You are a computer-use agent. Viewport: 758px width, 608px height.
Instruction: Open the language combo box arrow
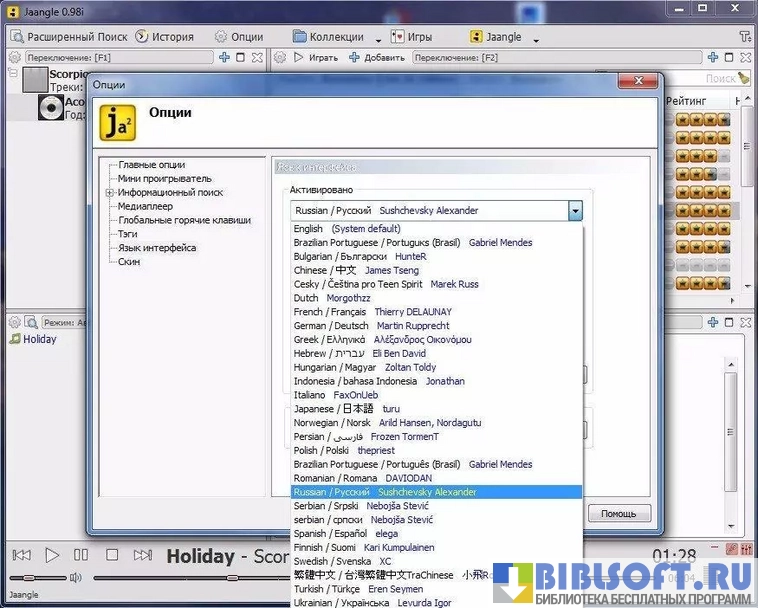point(575,211)
